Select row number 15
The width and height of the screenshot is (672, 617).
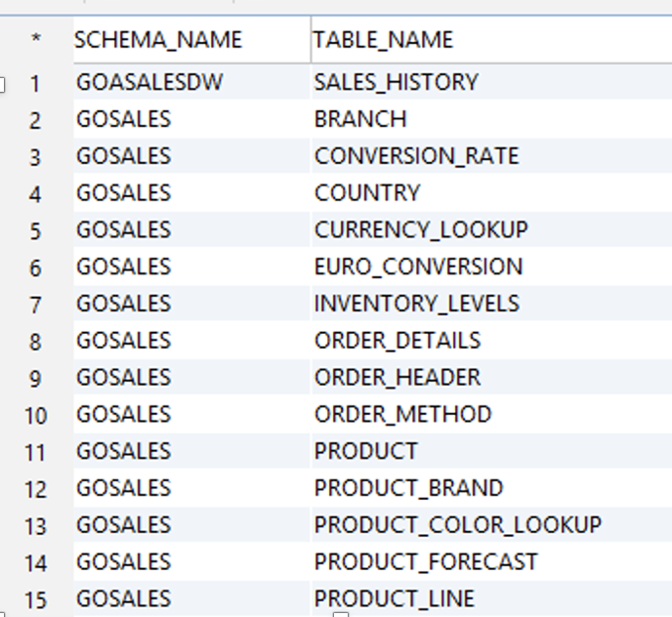pos(35,599)
